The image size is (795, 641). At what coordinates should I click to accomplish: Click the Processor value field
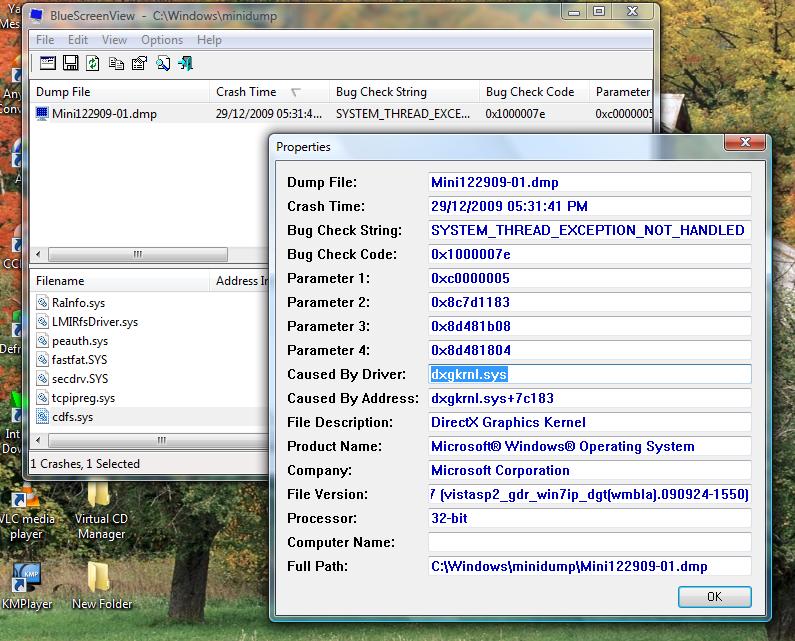[589, 518]
